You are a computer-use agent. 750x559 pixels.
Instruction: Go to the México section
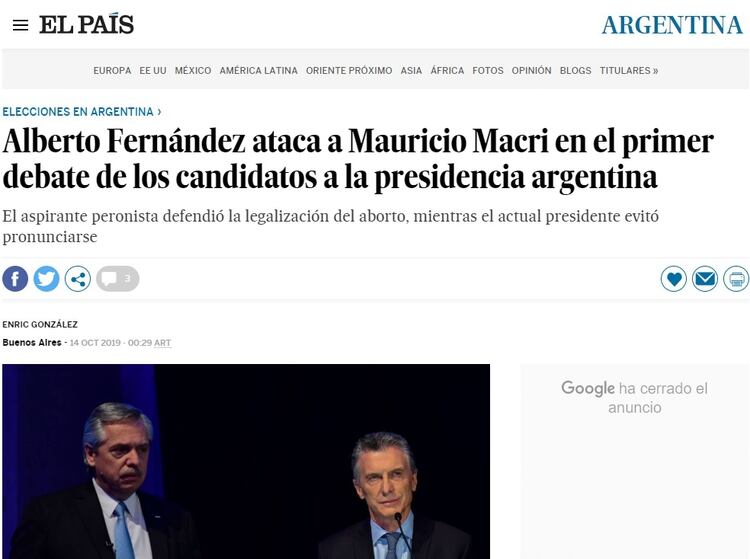coord(193,71)
